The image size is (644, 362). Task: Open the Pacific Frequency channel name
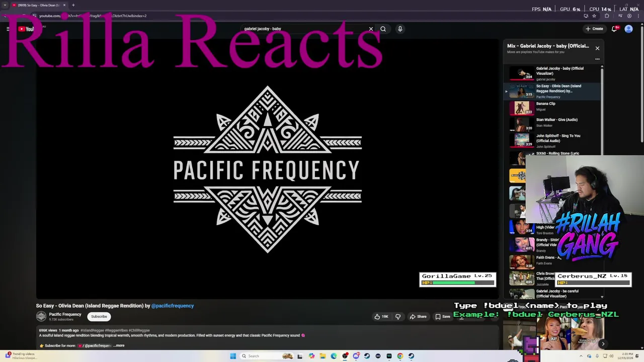click(x=65, y=314)
